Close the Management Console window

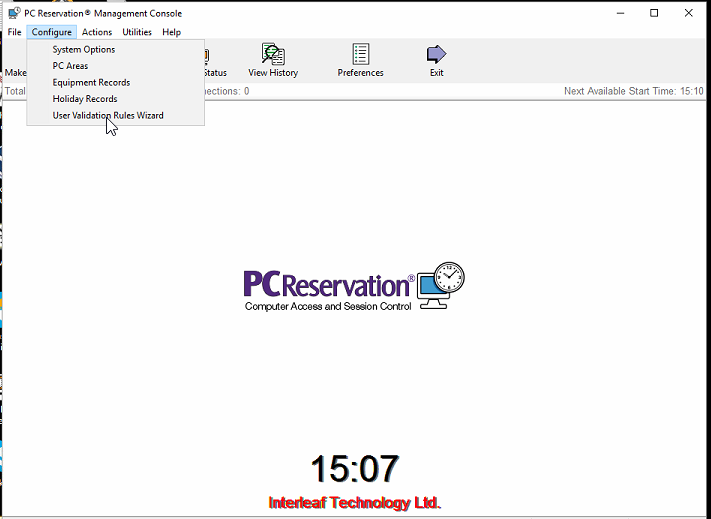click(688, 13)
